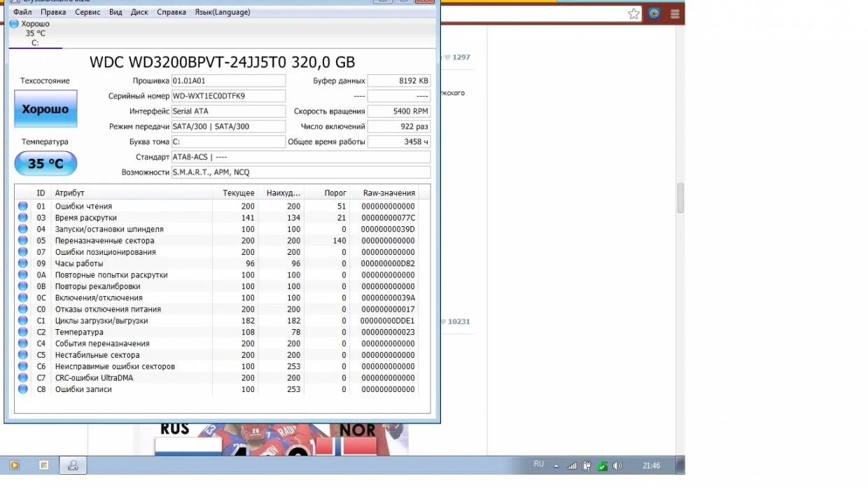Open the Вид menu
The height and width of the screenshot is (488, 868).
click(x=115, y=12)
